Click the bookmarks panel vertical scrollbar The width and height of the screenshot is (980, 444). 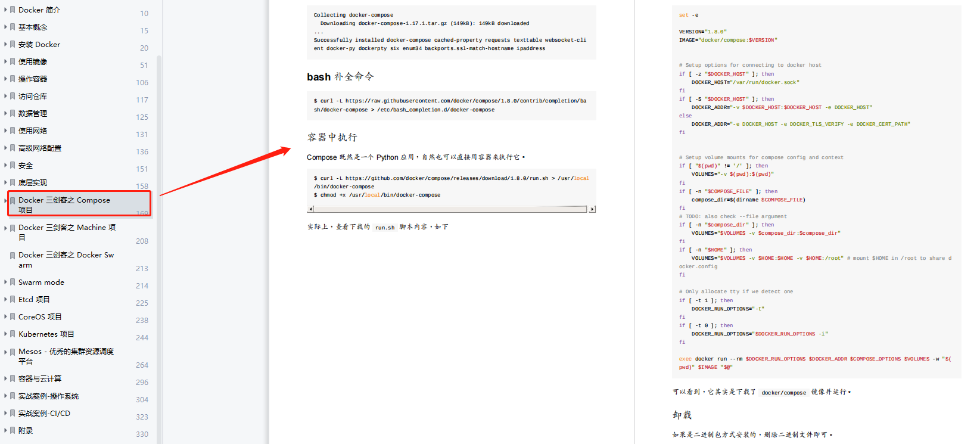tap(159, 249)
